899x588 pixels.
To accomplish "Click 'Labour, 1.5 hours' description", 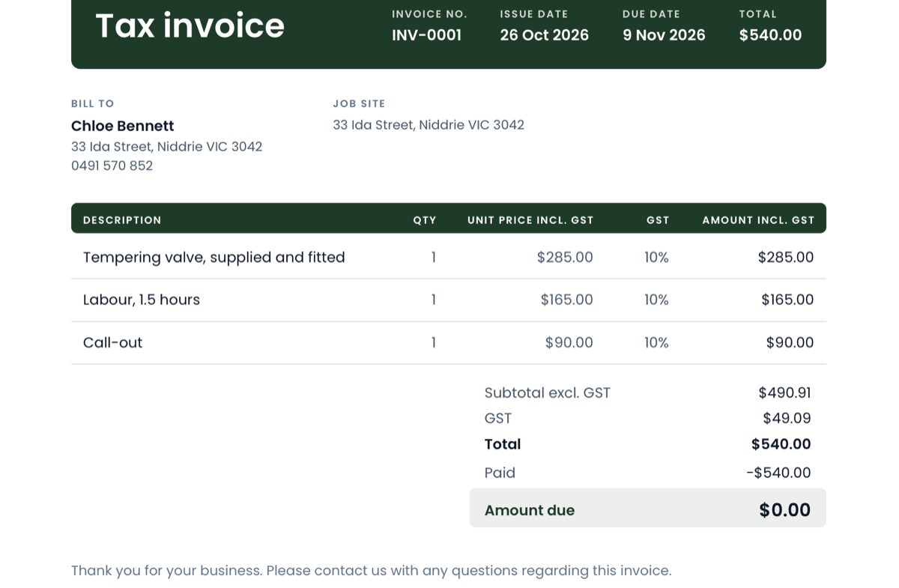I will click(142, 300).
